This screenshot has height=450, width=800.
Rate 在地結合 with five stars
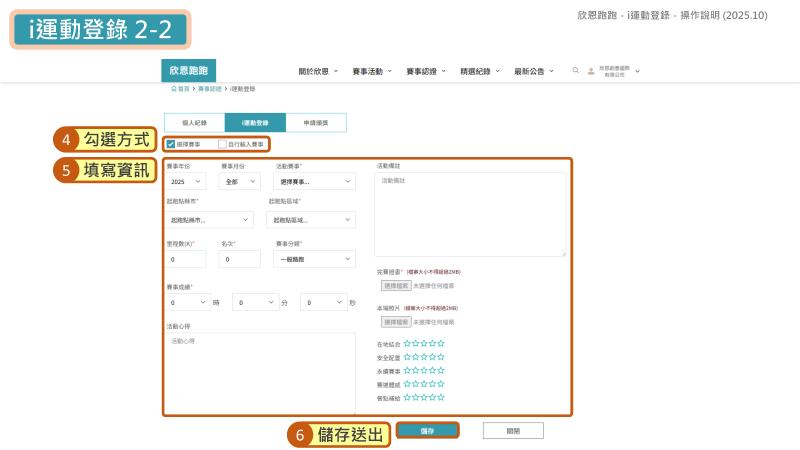[440, 343]
